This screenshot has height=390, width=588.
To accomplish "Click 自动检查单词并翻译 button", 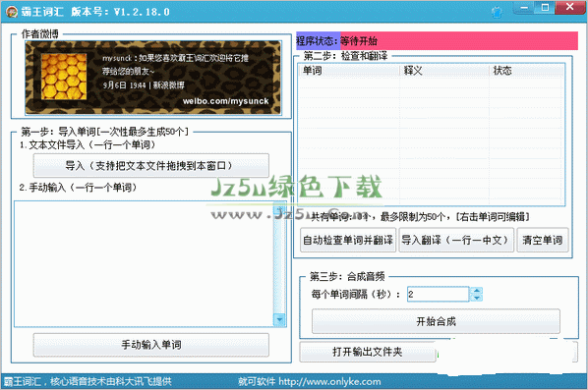I will point(348,240).
